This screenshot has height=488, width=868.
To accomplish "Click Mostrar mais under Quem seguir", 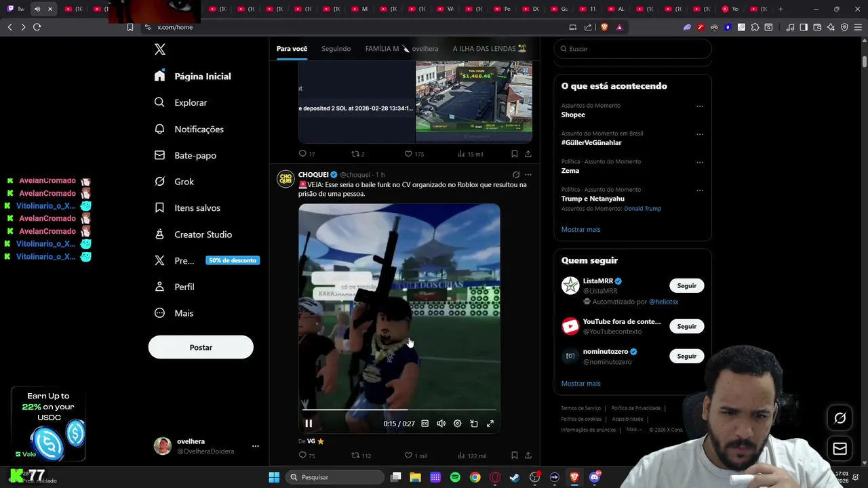I will (x=580, y=384).
